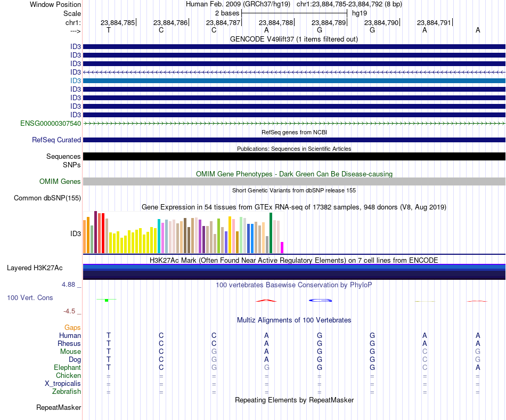The image size is (506, 420).
Task: Click the Elephant alignment row label
Action: tap(67, 367)
